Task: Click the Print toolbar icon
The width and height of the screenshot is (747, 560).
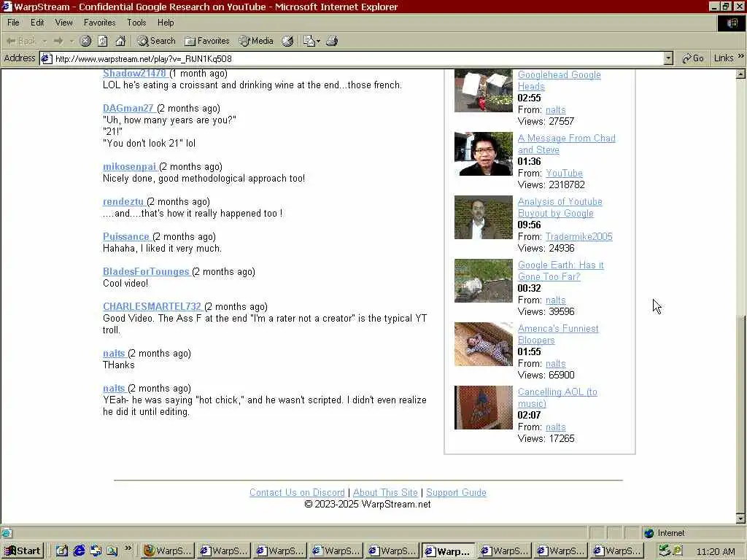Action: pyautogui.click(x=332, y=41)
